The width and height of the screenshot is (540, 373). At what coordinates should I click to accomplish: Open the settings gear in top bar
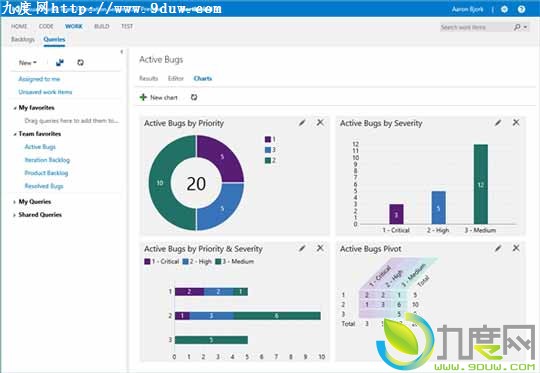click(504, 9)
